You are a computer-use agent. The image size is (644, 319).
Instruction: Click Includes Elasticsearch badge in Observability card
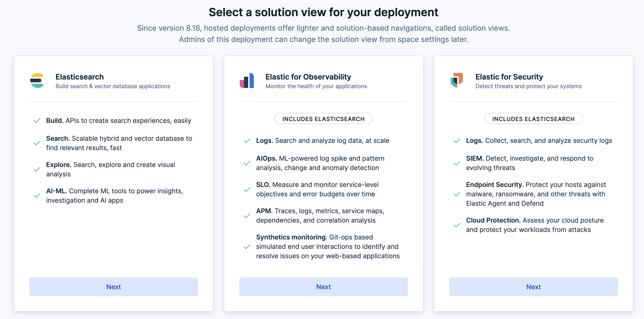click(x=323, y=119)
